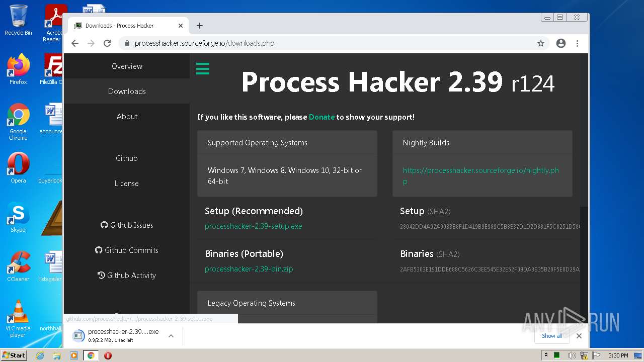Click the volume speaker tray icon
This screenshot has width=644, height=362.
tap(572, 355)
